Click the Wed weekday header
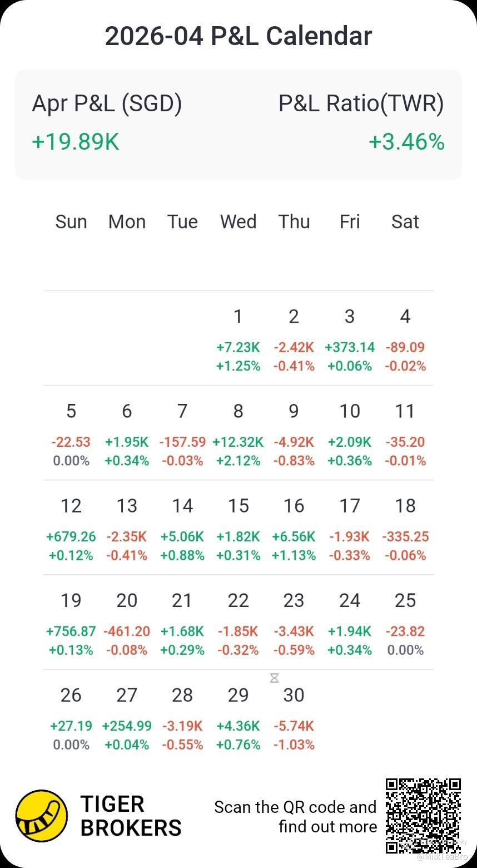The height and width of the screenshot is (868, 477). [238, 221]
